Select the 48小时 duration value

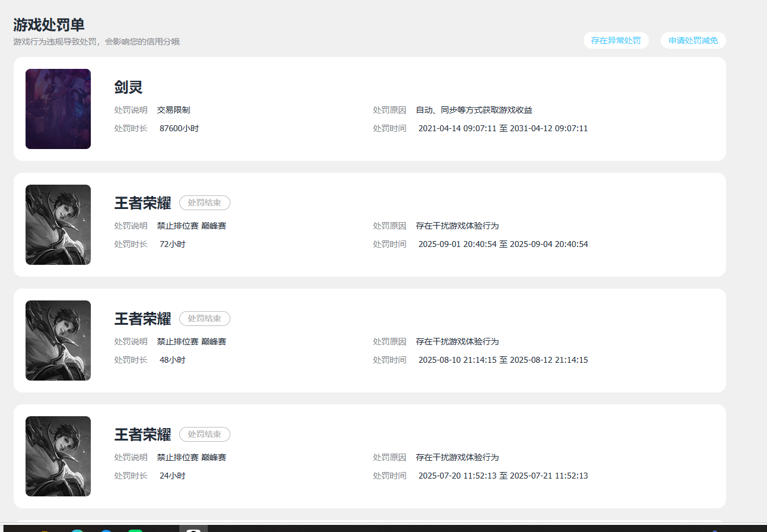pos(172,360)
